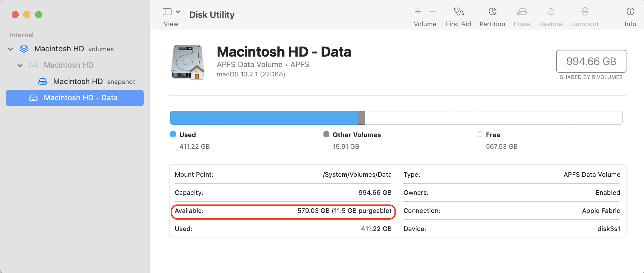The image size is (644, 273).
Task: Collapse the greyed Macintosh HD tree item
Action: click(x=20, y=65)
